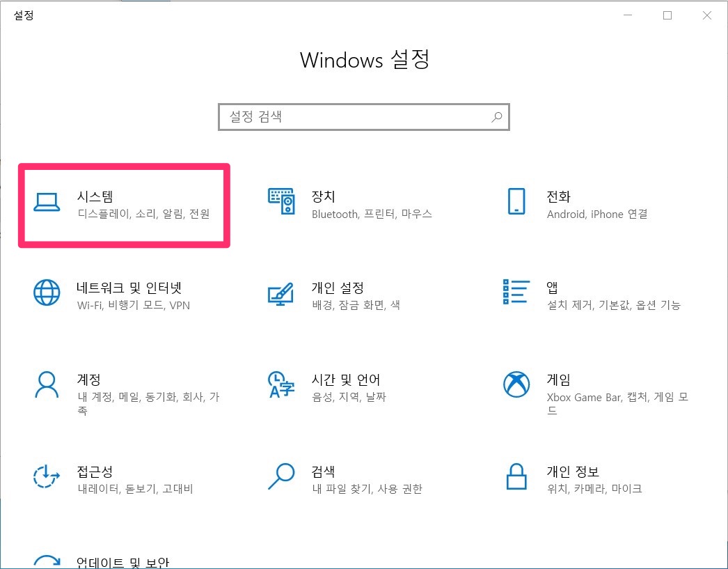Click the 게임 Xbox icon

coord(516,384)
